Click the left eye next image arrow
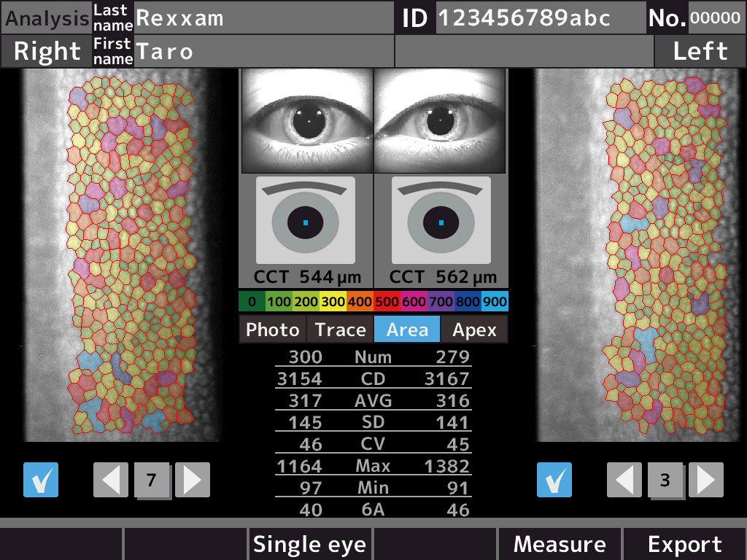This screenshot has width=747, height=560. (x=706, y=480)
